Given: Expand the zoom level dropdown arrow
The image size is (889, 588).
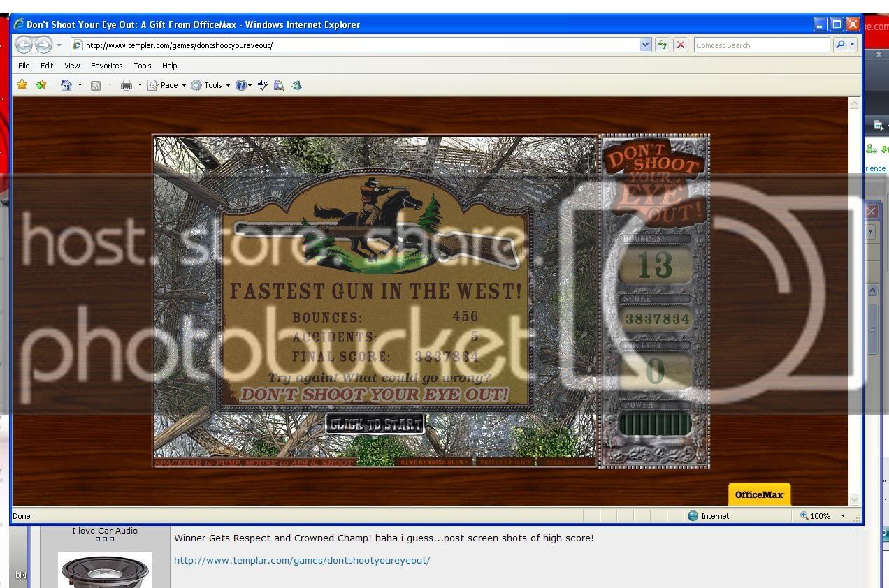Looking at the screenshot, I should click(x=843, y=515).
